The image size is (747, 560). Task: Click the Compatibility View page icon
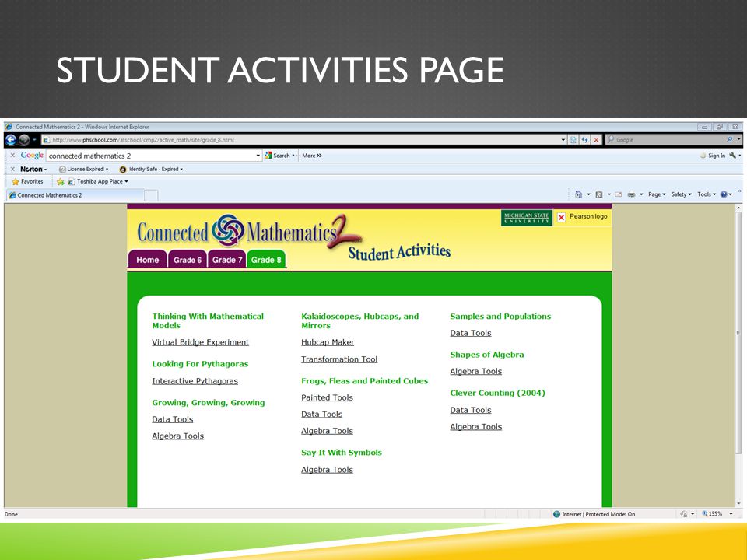coord(573,140)
